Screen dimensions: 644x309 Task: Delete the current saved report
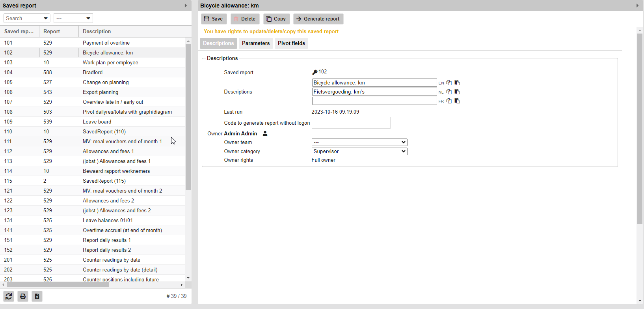(x=245, y=19)
